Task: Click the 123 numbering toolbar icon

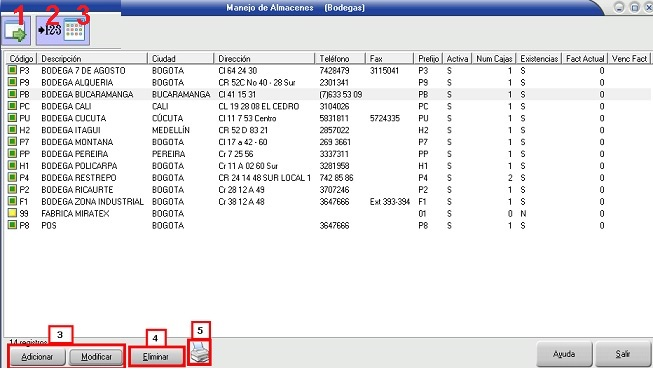Action: pos(50,30)
